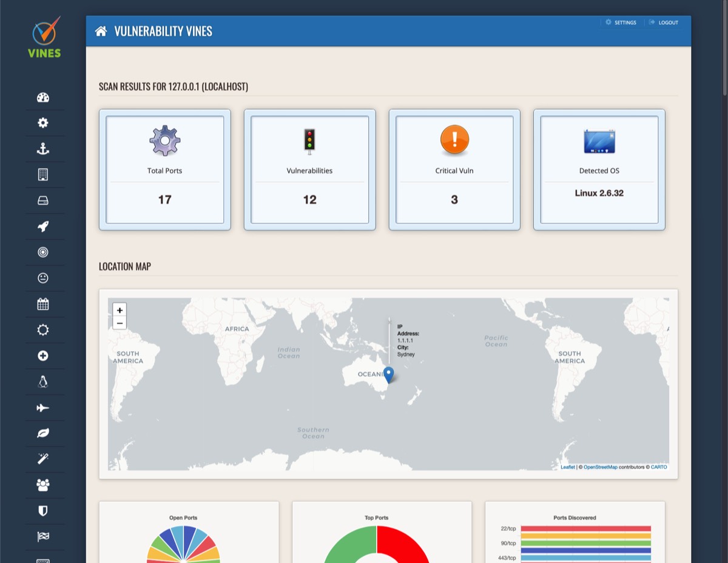Click the monitor icon above Detected OS
Screen dimensions: 728x563
(599, 141)
